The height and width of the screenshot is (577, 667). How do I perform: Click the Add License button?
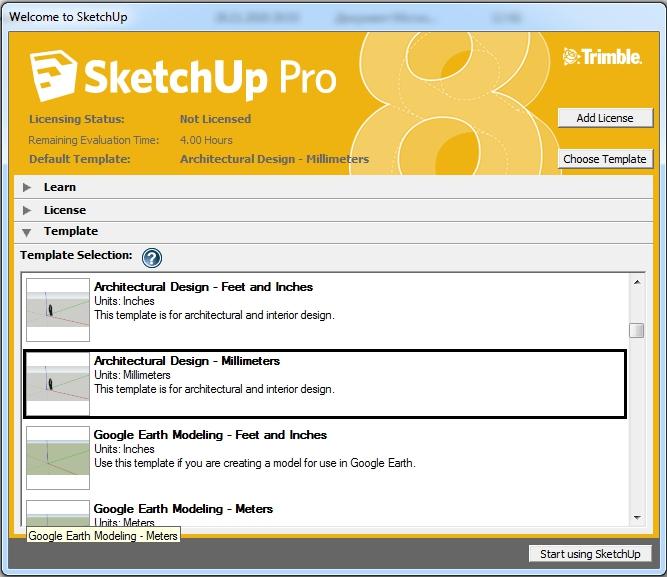tap(605, 118)
